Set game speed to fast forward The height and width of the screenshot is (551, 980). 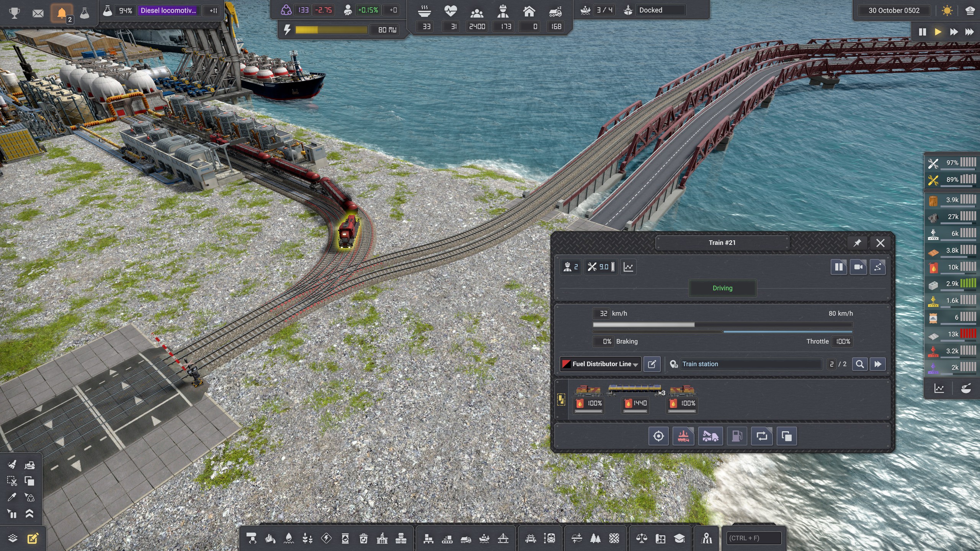954,32
